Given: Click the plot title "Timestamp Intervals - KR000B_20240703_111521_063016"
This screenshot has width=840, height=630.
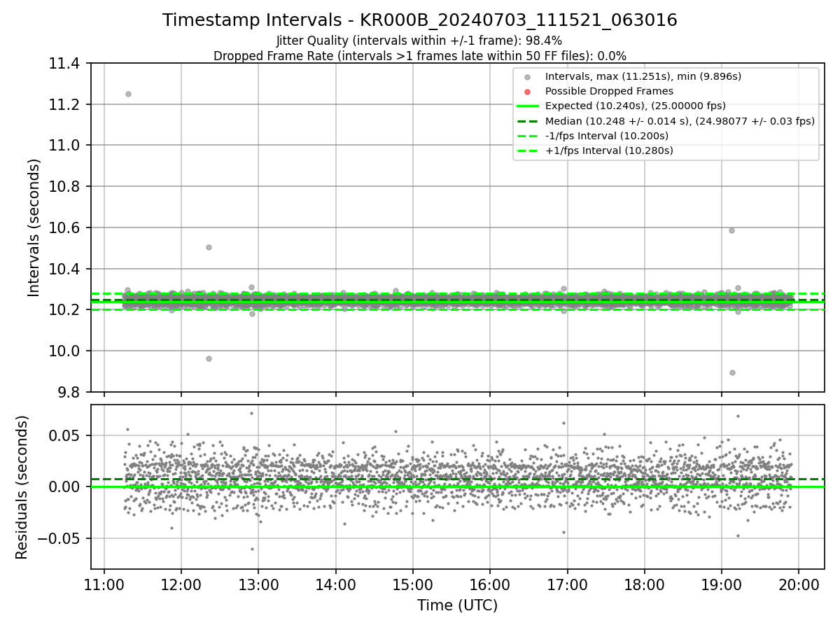Looking at the screenshot, I should (420, 20).
